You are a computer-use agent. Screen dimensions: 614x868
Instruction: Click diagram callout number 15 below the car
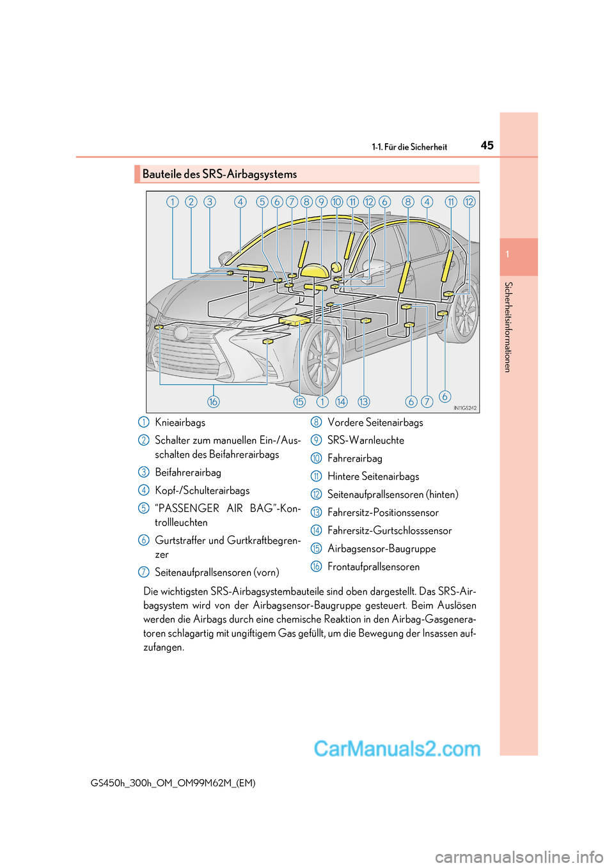(x=299, y=401)
